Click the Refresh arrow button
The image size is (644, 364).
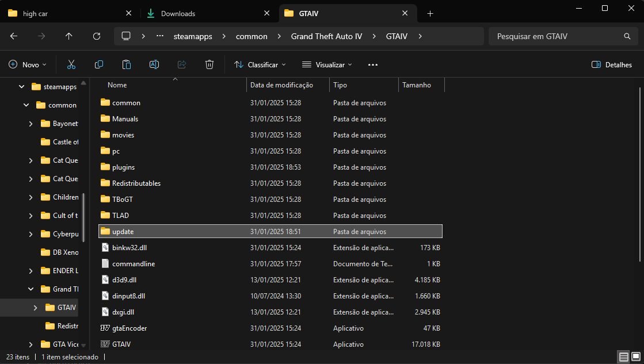(97, 36)
